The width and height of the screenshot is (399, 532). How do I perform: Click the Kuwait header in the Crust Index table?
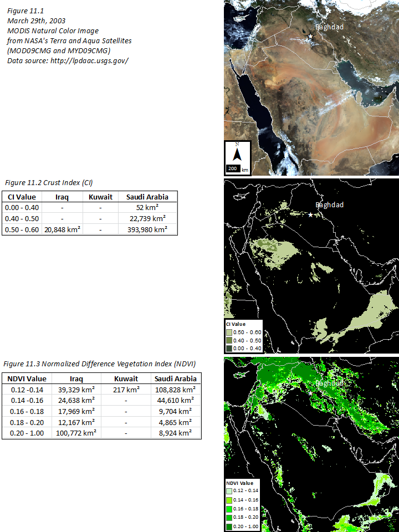pyautogui.click(x=100, y=197)
